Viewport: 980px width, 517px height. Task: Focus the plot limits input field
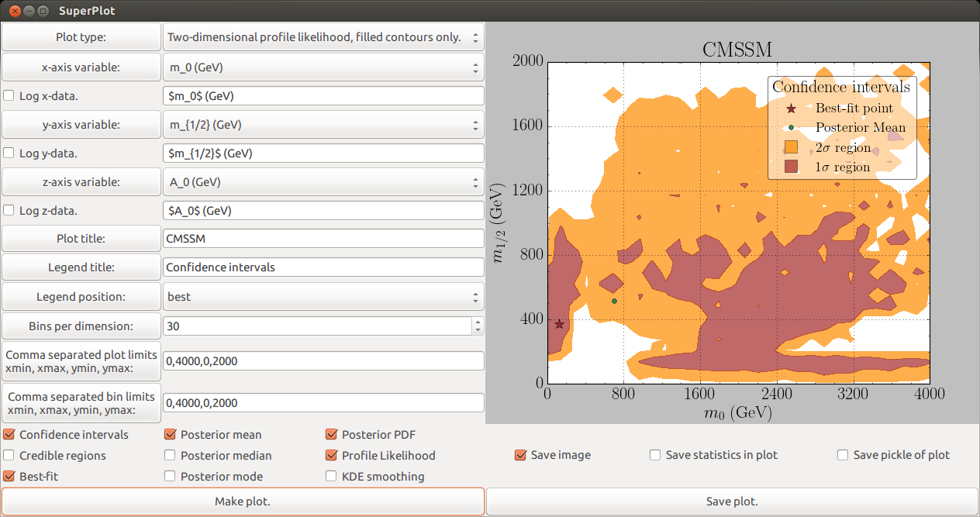[323, 361]
